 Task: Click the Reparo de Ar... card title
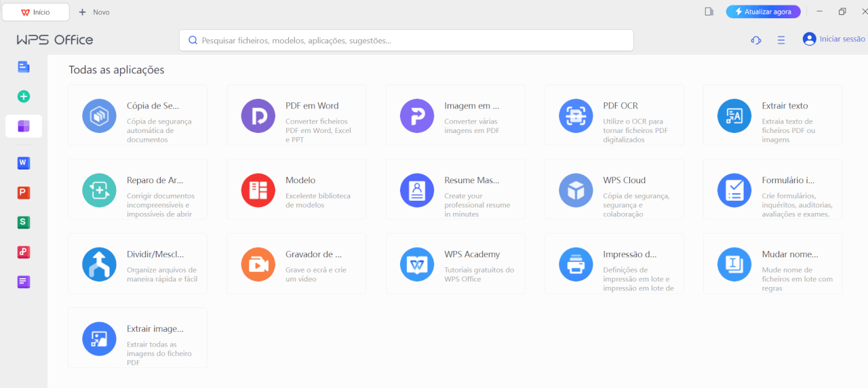pos(155,180)
